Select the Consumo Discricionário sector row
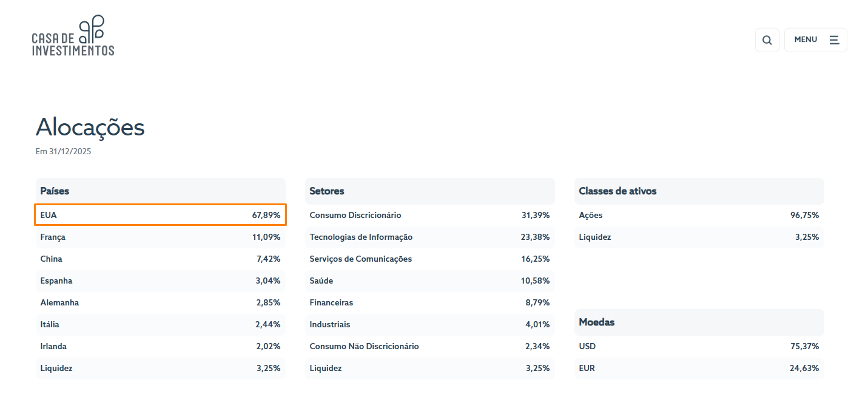The image size is (868, 405). [x=430, y=215]
